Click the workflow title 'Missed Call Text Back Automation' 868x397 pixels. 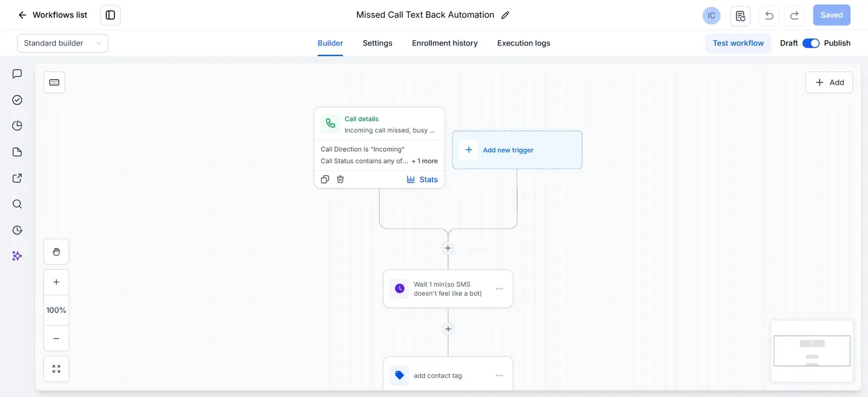point(425,15)
